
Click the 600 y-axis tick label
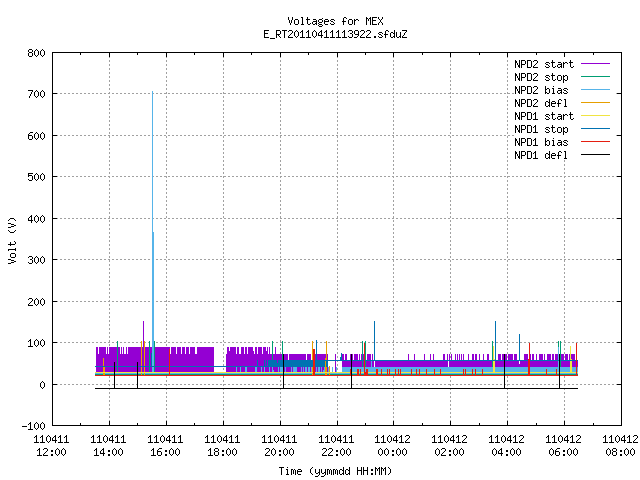click(x=36, y=136)
